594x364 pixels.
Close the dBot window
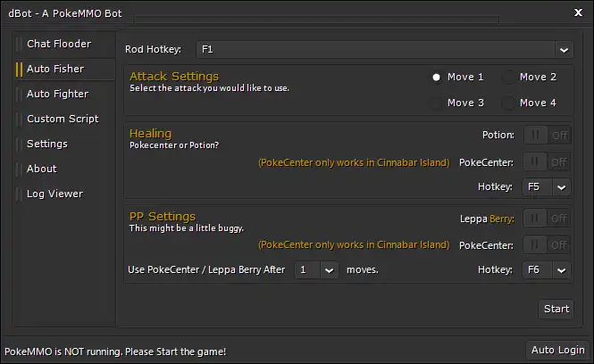(578, 12)
